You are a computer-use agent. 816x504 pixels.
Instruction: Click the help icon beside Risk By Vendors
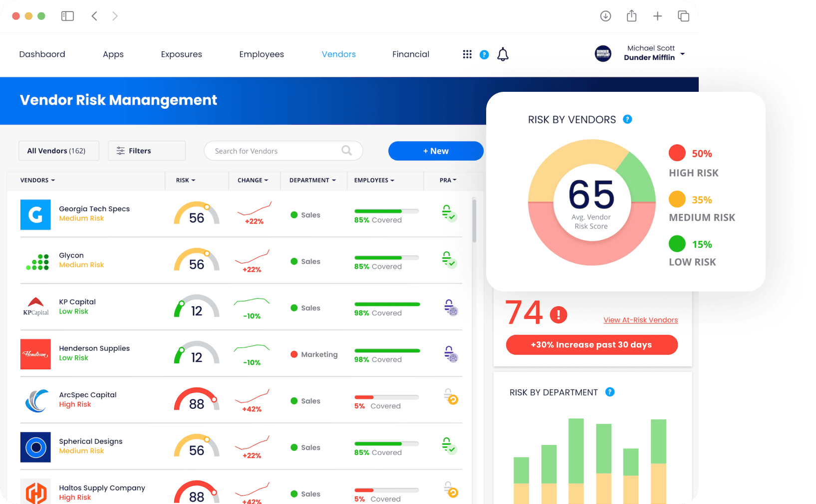[627, 119]
